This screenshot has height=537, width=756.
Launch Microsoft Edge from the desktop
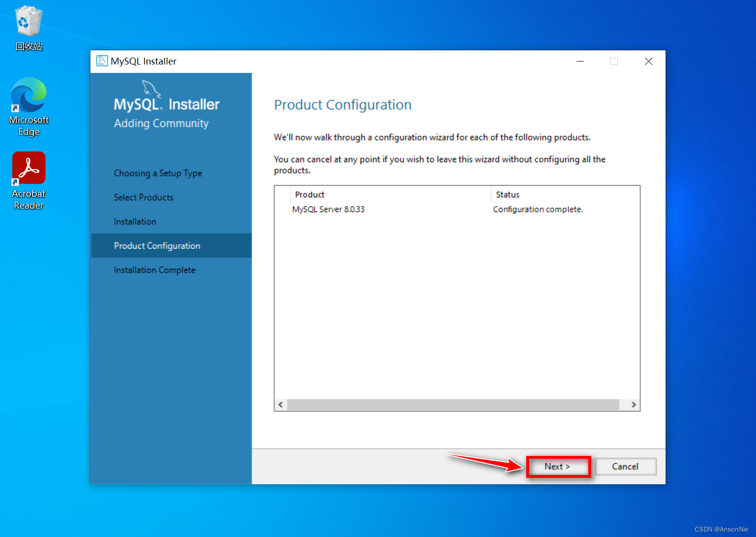coord(29,107)
